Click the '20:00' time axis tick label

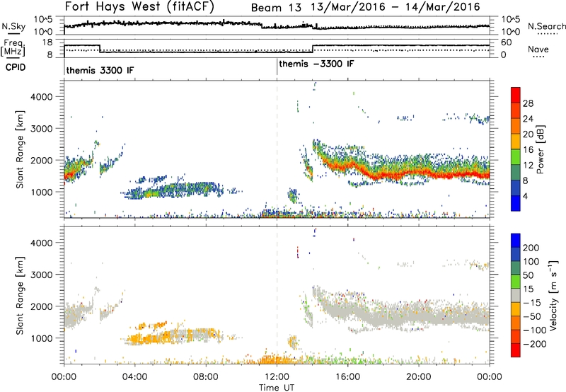tap(419, 377)
